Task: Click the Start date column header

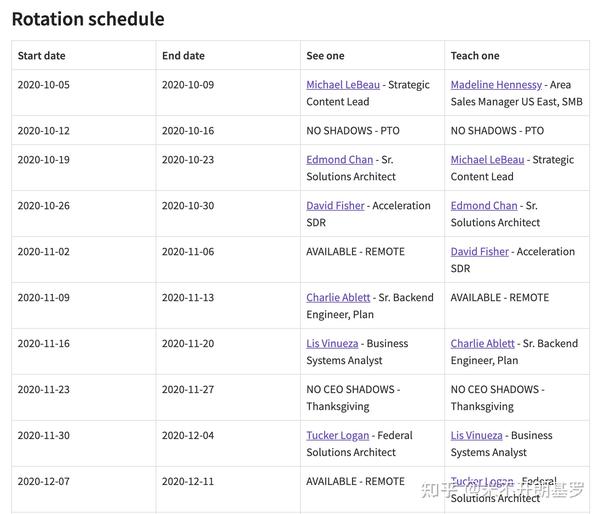Action: (x=41, y=56)
